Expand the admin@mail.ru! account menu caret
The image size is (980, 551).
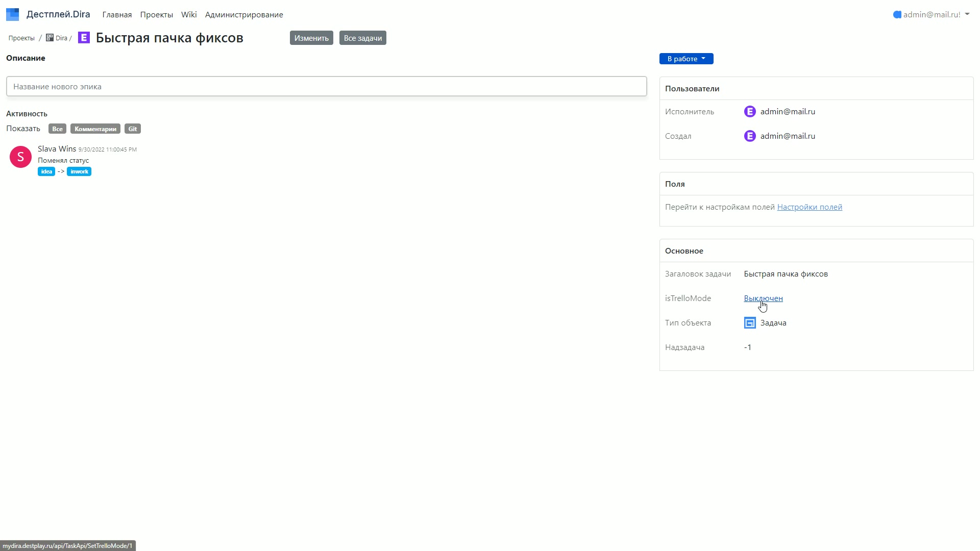[967, 14]
